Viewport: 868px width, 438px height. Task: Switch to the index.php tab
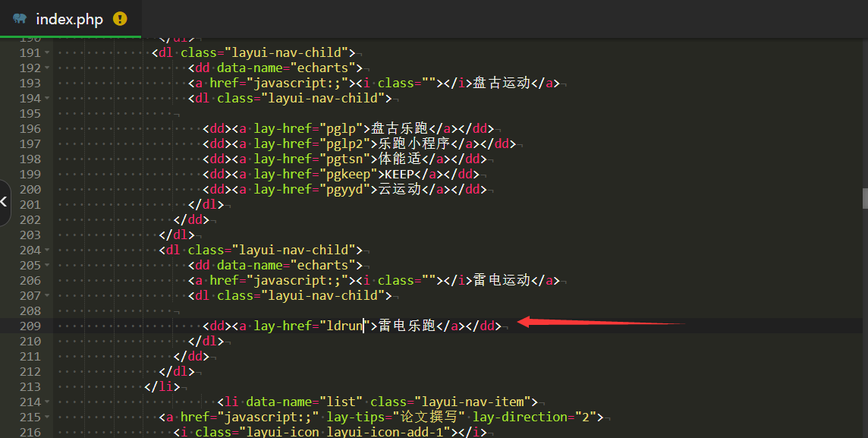69,19
